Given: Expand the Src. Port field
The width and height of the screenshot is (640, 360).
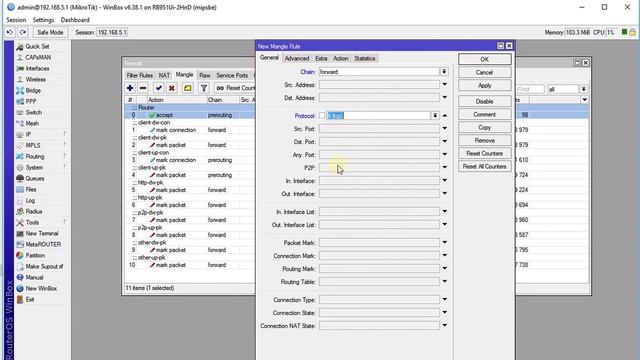Looking at the screenshot, I should [x=444, y=129].
